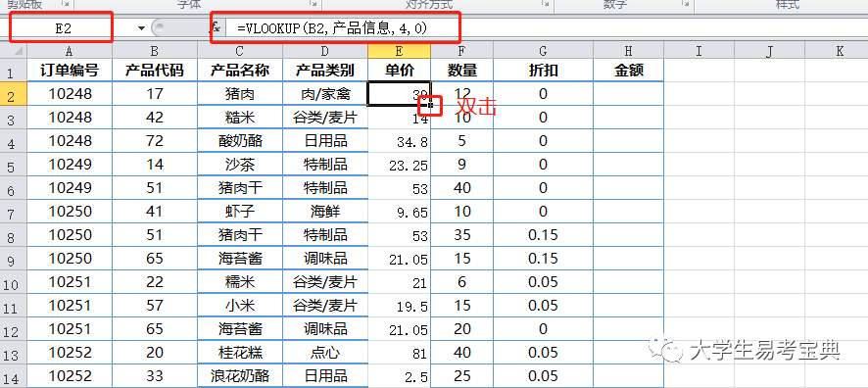Click the unit price cell 19.5
Screen dimensions: 868x388
pyautogui.click(x=399, y=306)
